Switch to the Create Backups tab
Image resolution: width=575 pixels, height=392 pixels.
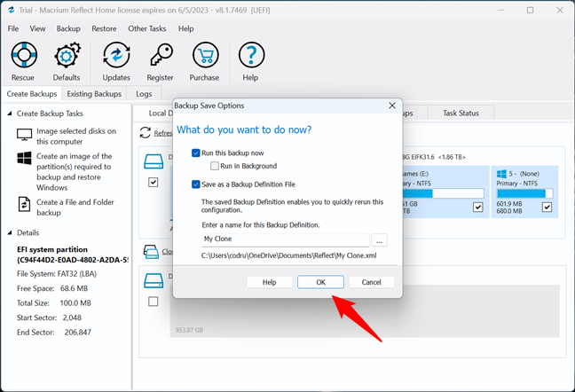tap(32, 94)
